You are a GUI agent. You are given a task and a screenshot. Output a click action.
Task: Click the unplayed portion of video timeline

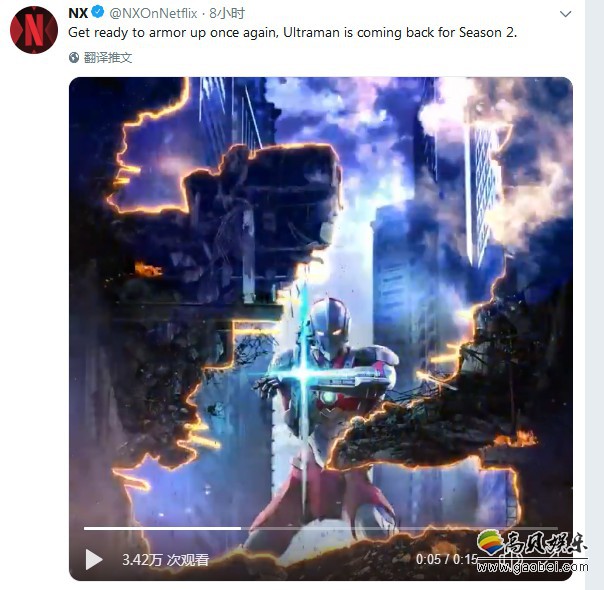pos(399,528)
